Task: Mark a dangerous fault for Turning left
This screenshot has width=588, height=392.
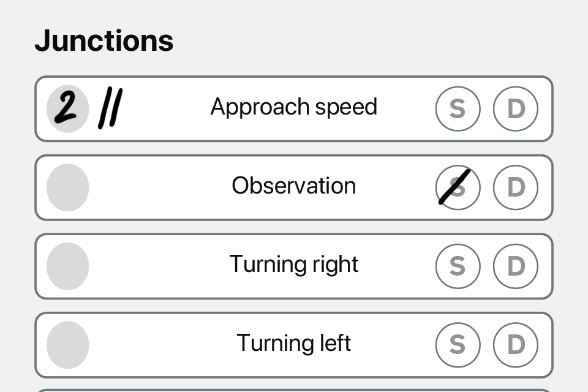Action: point(516,345)
